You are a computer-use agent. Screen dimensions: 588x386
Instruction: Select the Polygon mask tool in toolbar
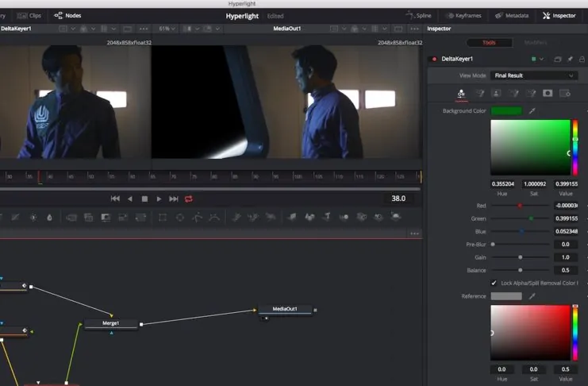197,217
